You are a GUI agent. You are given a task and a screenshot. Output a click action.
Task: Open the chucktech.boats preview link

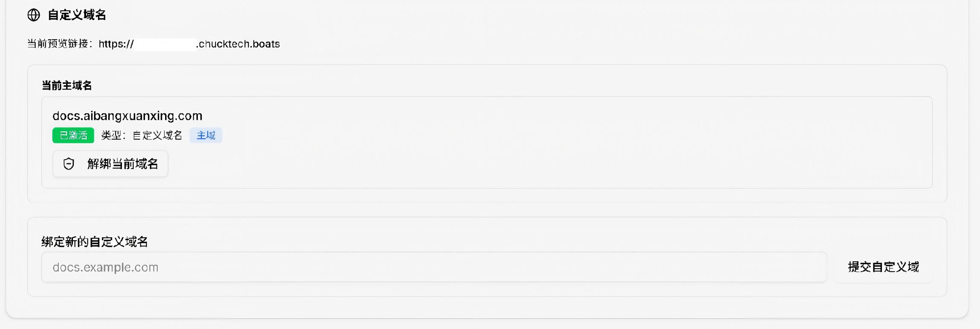[238, 44]
